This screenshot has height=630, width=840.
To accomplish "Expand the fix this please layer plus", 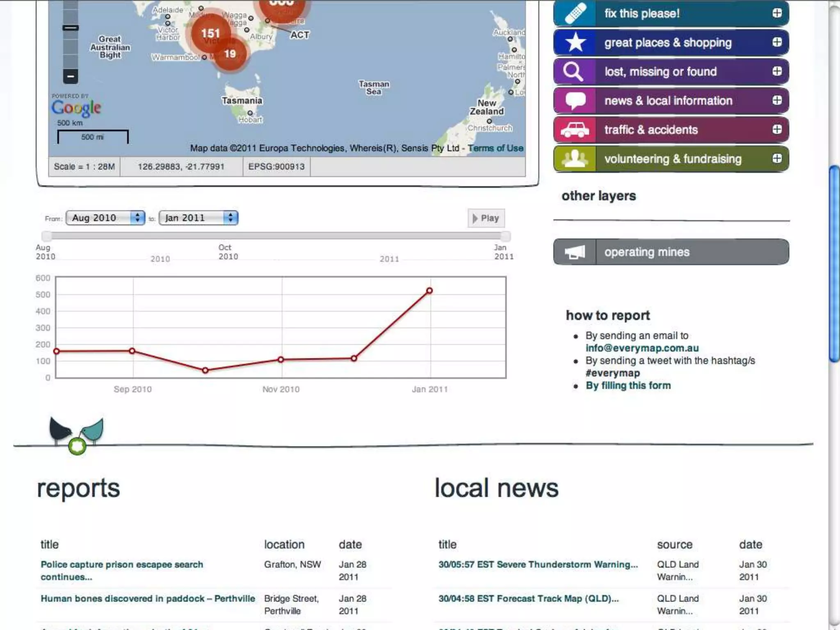I will (777, 13).
